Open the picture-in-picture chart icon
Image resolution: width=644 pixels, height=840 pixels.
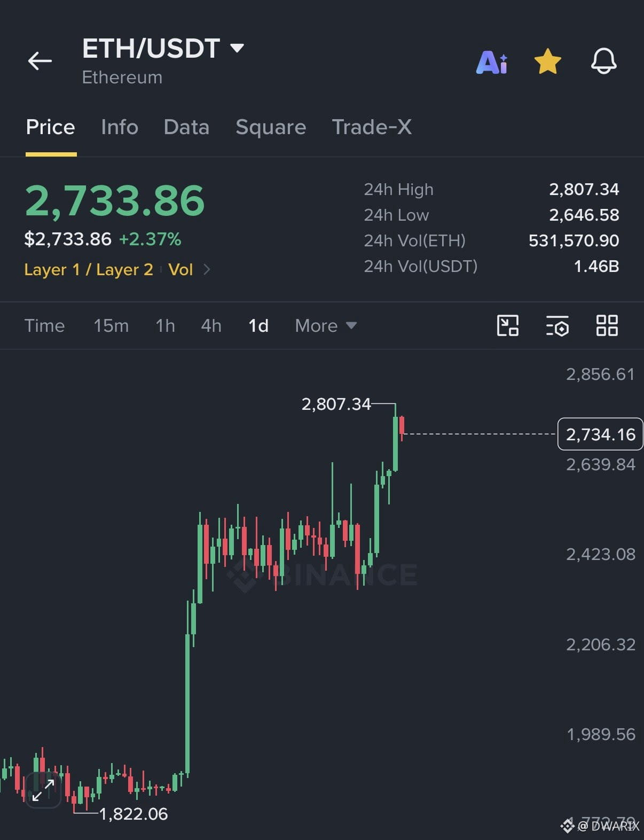coord(508,325)
